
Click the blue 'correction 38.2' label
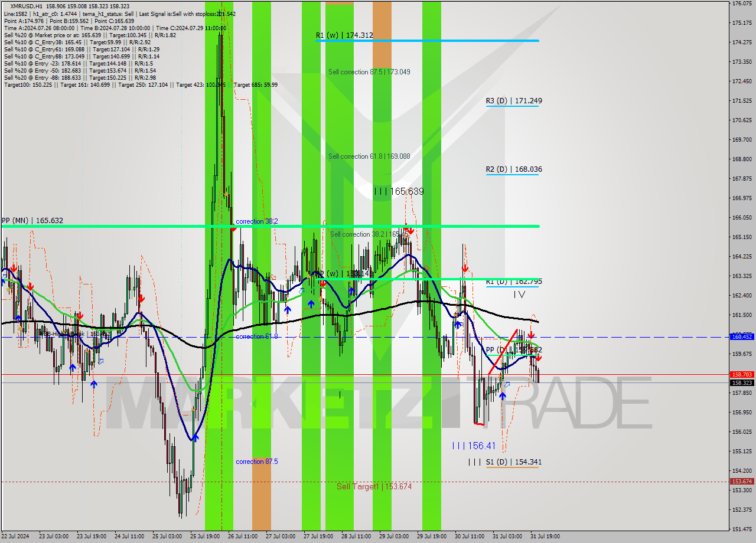257,221
